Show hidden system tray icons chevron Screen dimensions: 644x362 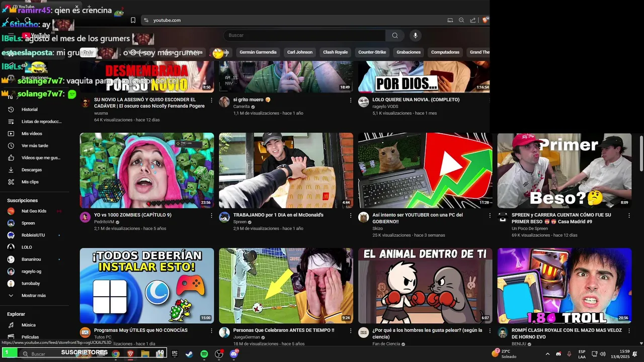[547, 354]
